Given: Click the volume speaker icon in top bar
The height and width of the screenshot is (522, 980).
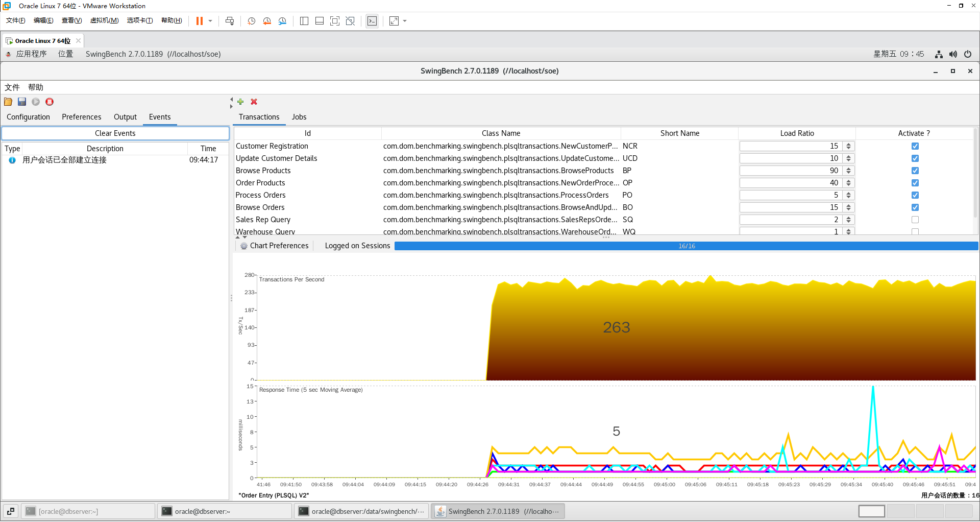Looking at the screenshot, I should tap(953, 54).
